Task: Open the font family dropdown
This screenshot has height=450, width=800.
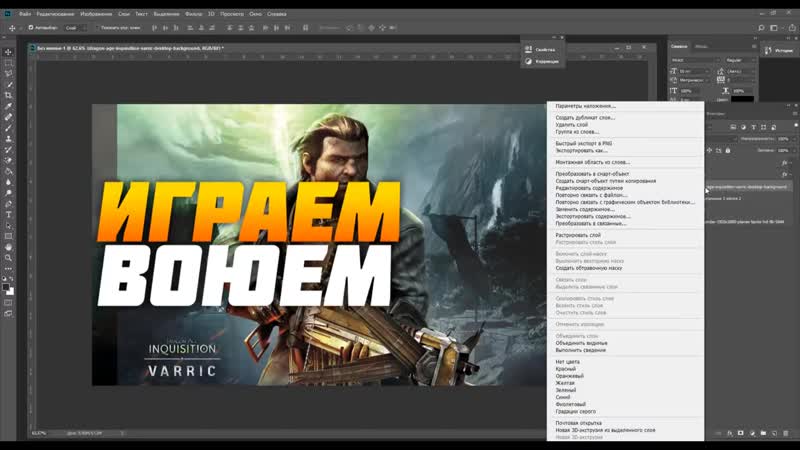Action: click(x=695, y=60)
